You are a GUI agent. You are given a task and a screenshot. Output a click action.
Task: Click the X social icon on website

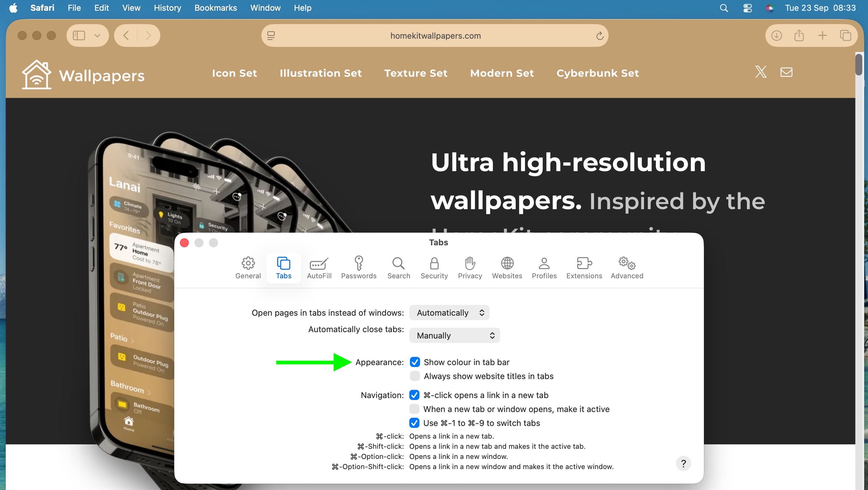point(761,72)
